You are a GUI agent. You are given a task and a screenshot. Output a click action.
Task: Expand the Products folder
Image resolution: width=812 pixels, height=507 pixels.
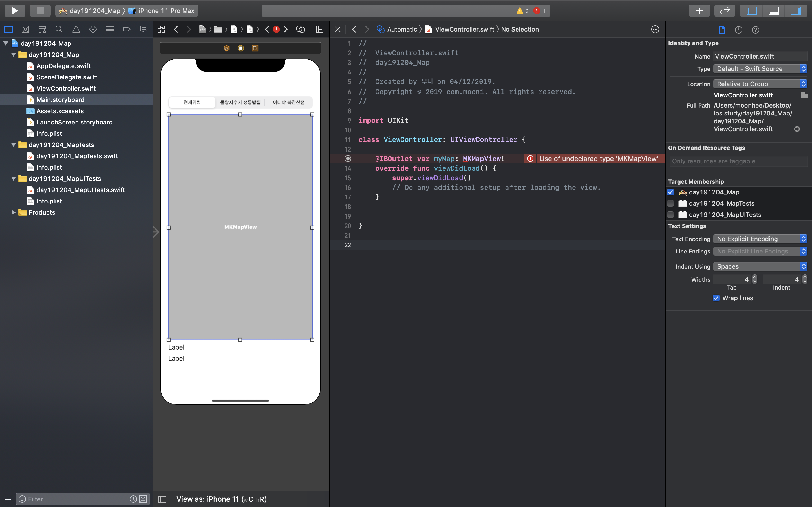pyautogui.click(x=14, y=212)
